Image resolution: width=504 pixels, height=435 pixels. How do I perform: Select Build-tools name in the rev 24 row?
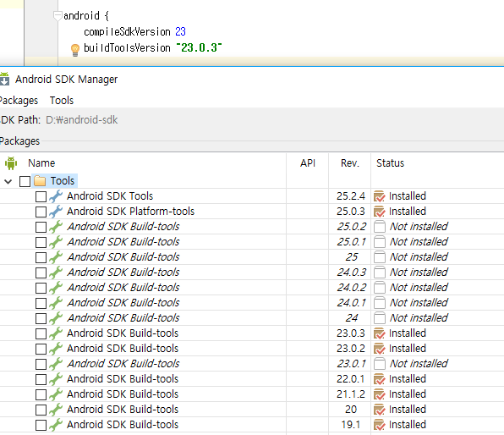(x=123, y=318)
